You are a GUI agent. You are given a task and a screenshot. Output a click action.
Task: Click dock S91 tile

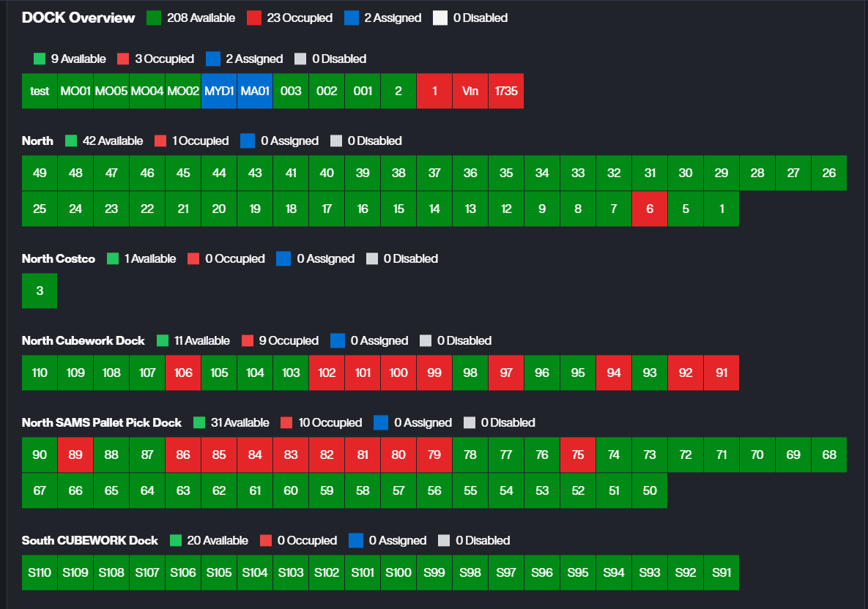(x=722, y=572)
